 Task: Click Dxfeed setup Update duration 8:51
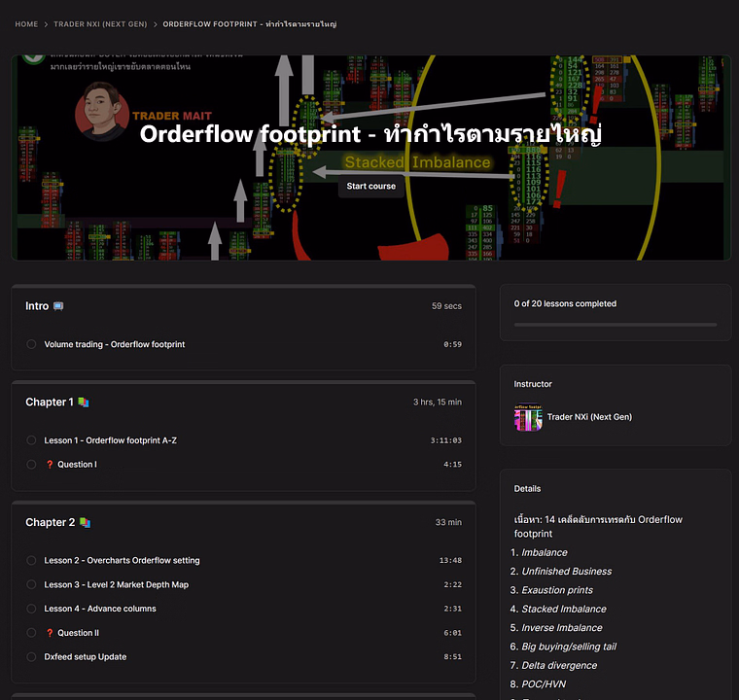click(x=452, y=656)
